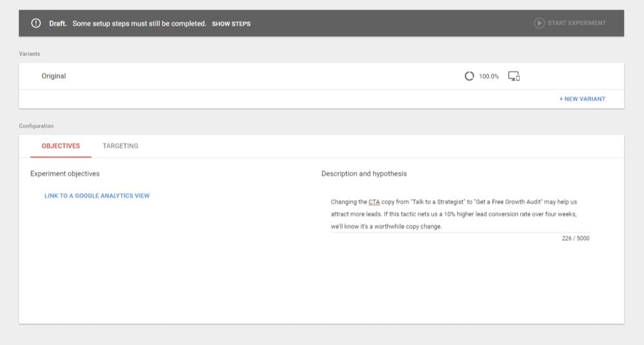
Task: Click the device preview monitor icon
Action: pyautogui.click(x=514, y=76)
